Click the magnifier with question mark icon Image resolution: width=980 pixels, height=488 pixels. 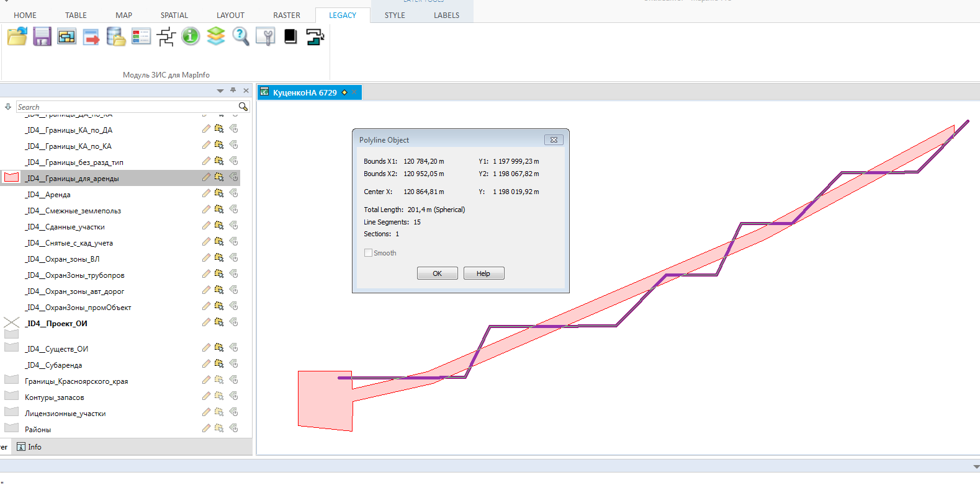(x=241, y=37)
